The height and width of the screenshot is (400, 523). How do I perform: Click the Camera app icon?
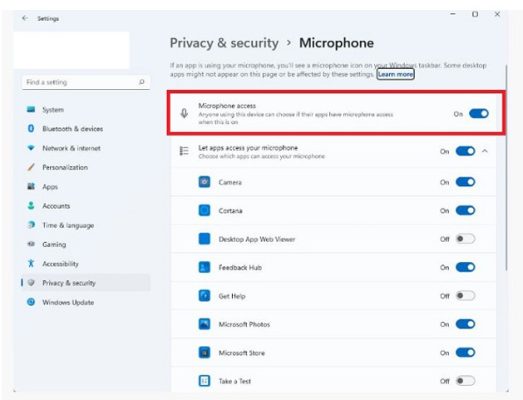point(204,182)
